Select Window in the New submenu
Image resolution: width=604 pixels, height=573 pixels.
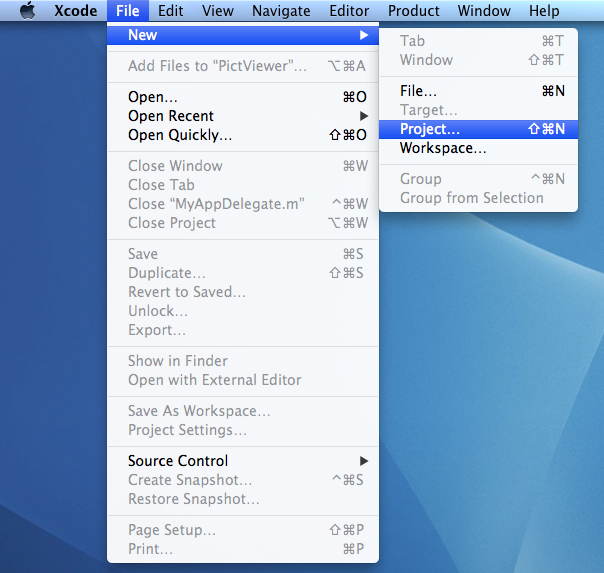click(x=478, y=60)
